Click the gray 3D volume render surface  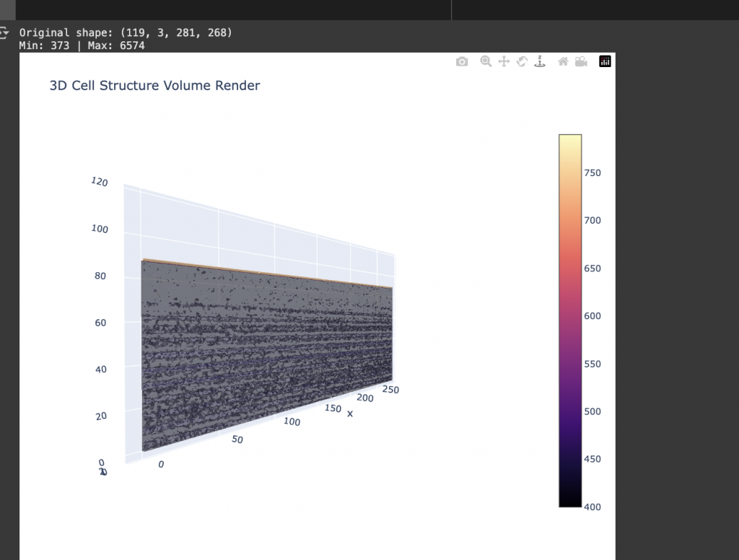click(267, 356)
